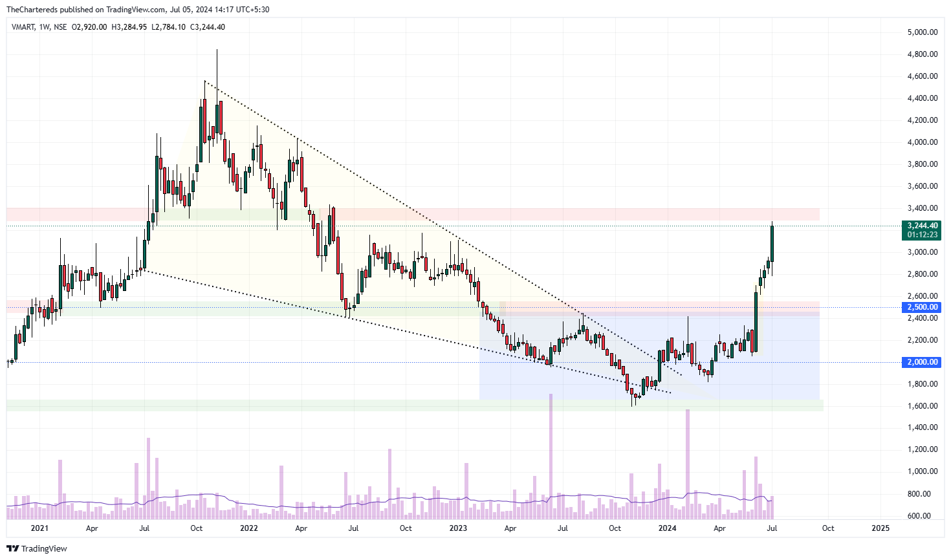Screen dimensions: 951x560
Task: Click the 3,800.00 price axis label
Action: pos(923,164)
